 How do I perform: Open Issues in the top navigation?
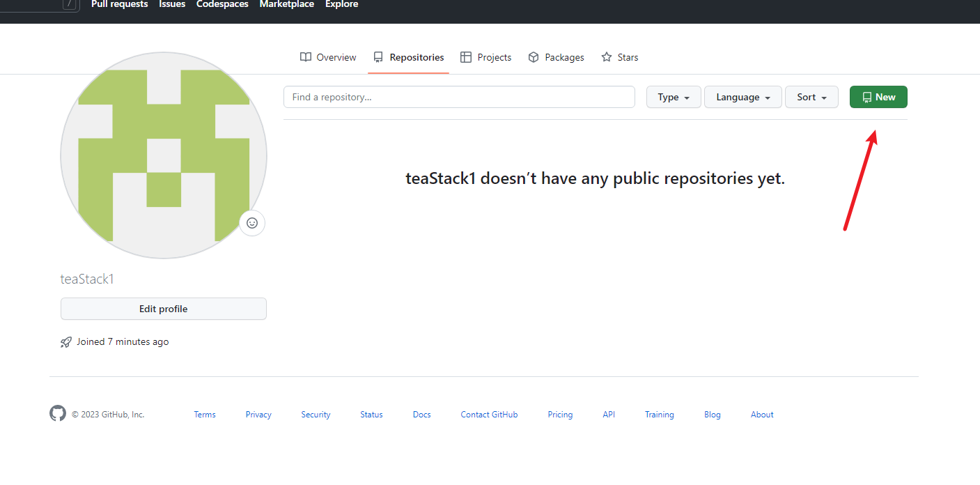172,4
